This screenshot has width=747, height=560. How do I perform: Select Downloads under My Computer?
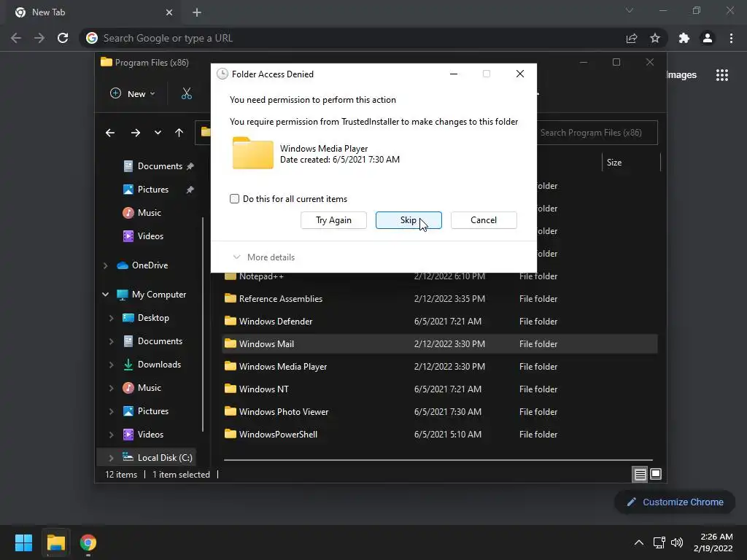(152, 365)
